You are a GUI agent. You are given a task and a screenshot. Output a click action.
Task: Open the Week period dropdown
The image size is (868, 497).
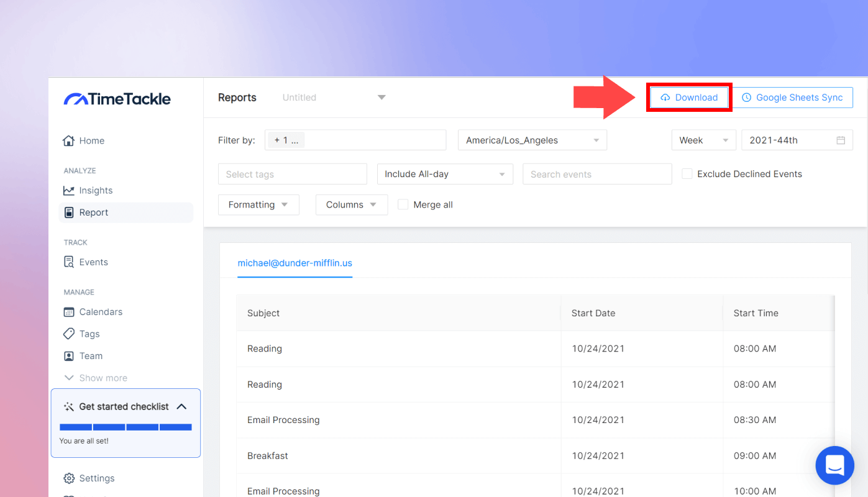(x=703, y=140)
